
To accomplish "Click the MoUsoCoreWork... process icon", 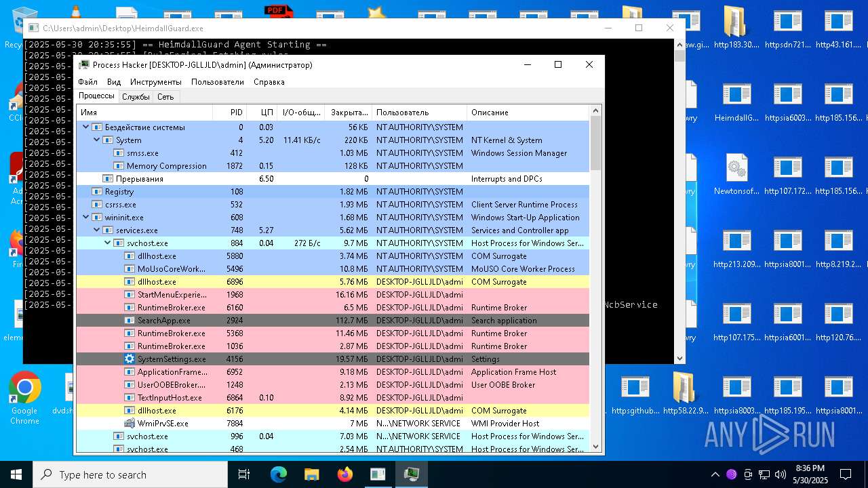I will tap(130, 269).
